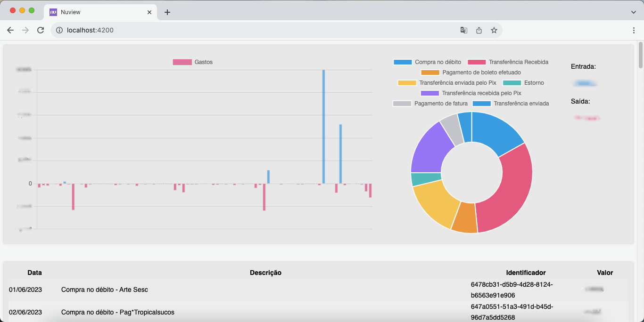Toggle Estorno legend entry
This screenshot has width=644, height=322.
tap(523, 83)
